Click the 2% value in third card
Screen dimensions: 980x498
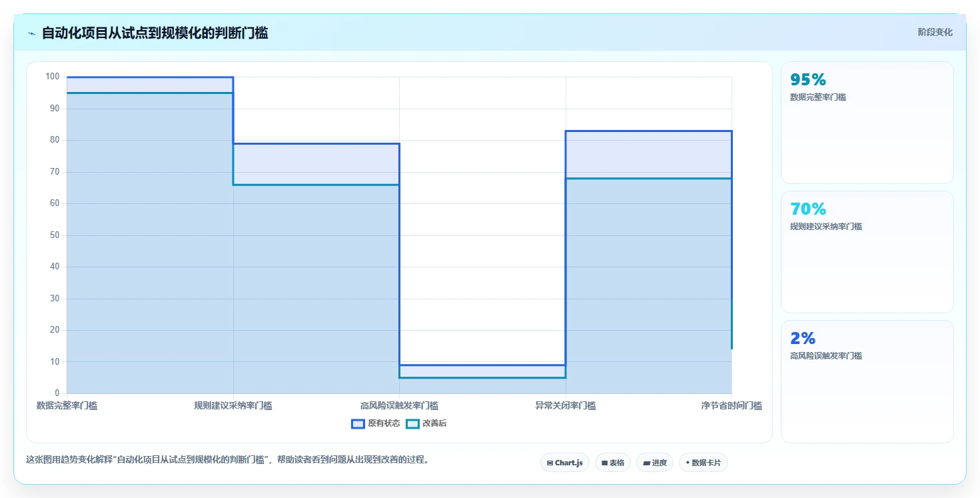click(803, 339)
